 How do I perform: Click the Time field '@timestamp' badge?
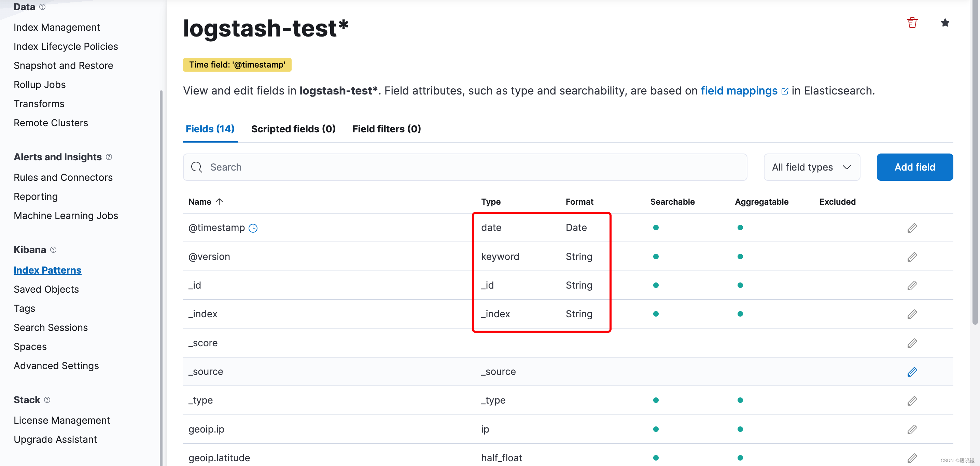click(x=237, y=64)
